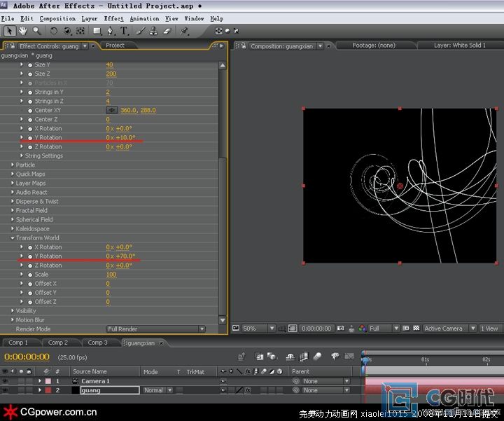Expand the Particle group
This screenshot has width=504, height=421.
12,165
